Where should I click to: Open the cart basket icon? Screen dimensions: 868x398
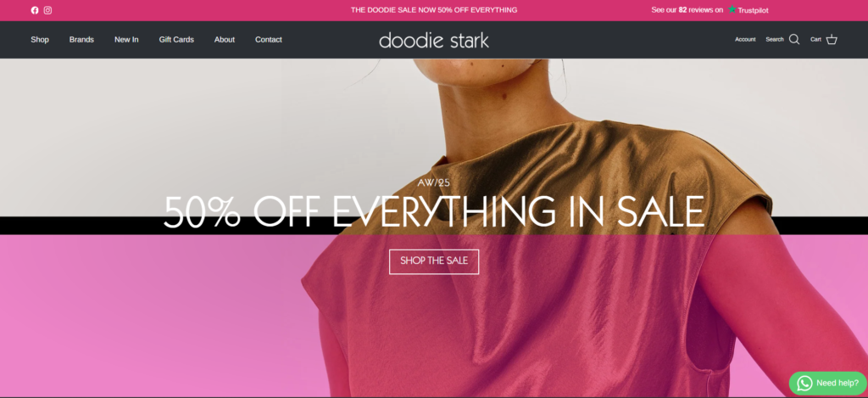click(832, 39)
